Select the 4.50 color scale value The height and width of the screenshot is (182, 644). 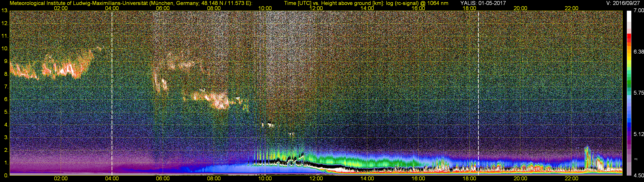pos(638,176)
